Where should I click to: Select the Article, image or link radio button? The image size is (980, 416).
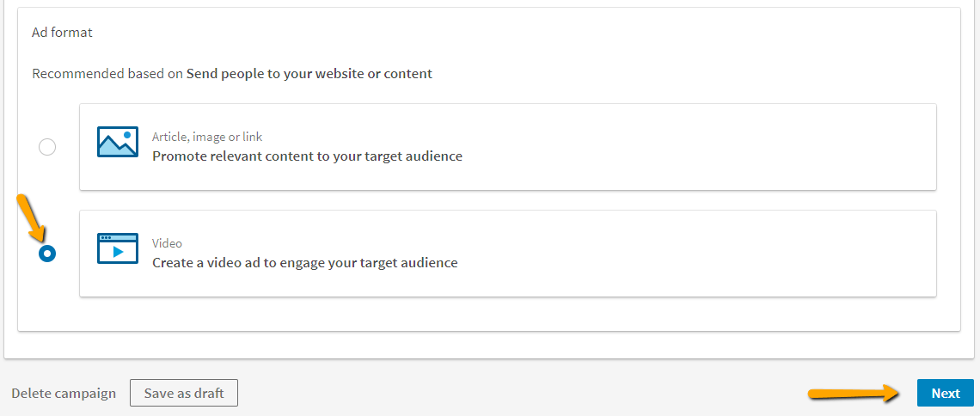coord(47,148)
